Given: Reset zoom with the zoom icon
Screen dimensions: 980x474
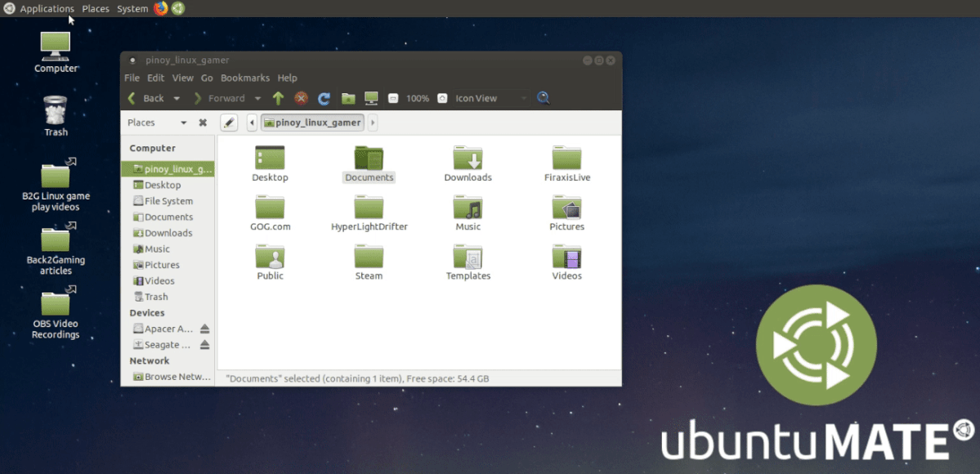Looking at the screenshot, I should (x=441, y=97).
